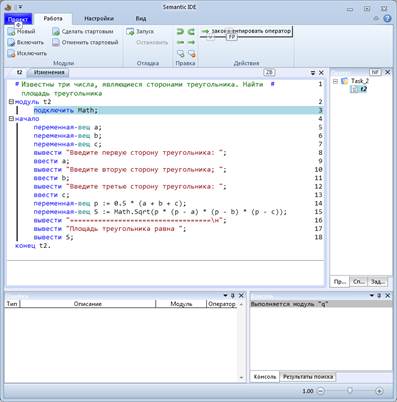The image size is (397, 402).
Task: Click the undo green arrow icon
Action: [x=180, y=32]
